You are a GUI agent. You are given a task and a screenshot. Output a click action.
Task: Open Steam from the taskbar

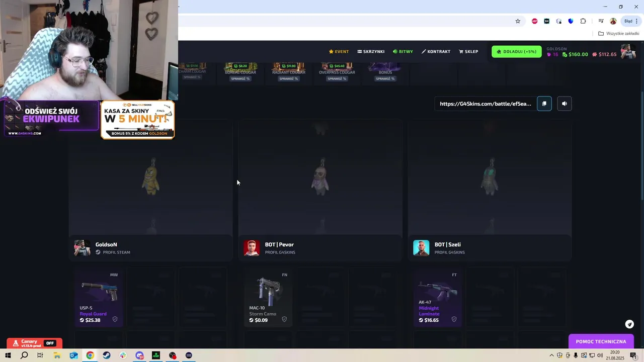107,355
